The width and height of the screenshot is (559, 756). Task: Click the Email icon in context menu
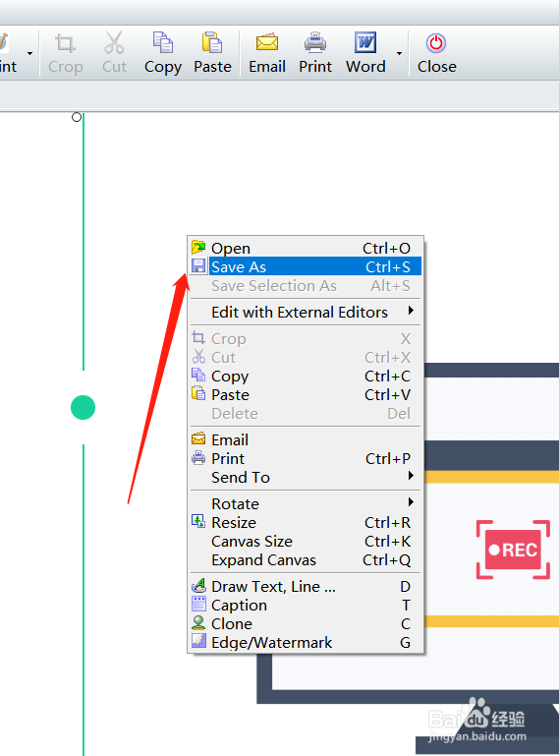[x=198, y=438]
